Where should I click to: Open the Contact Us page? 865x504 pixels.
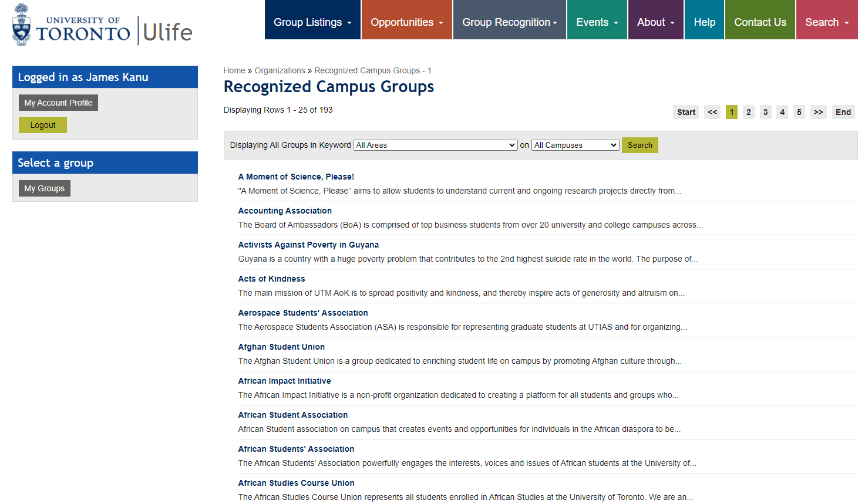click(x=760, y=20)
